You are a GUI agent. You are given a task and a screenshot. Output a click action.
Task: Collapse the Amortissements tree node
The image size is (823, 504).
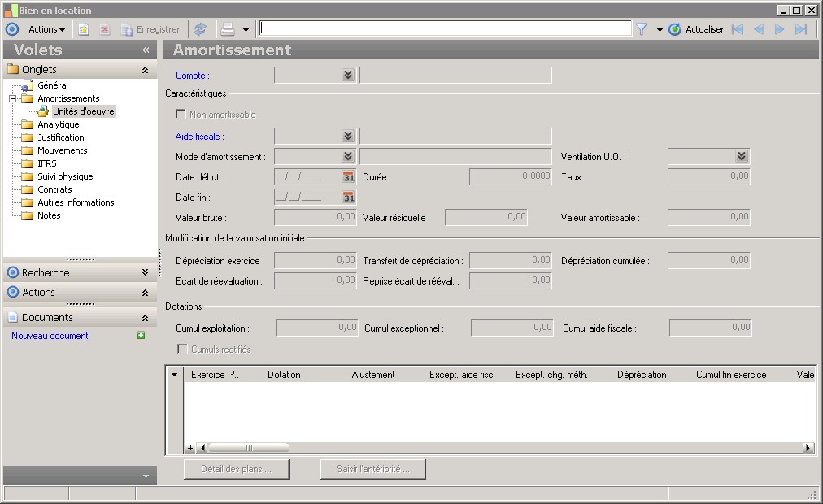[x=13, y=98]
